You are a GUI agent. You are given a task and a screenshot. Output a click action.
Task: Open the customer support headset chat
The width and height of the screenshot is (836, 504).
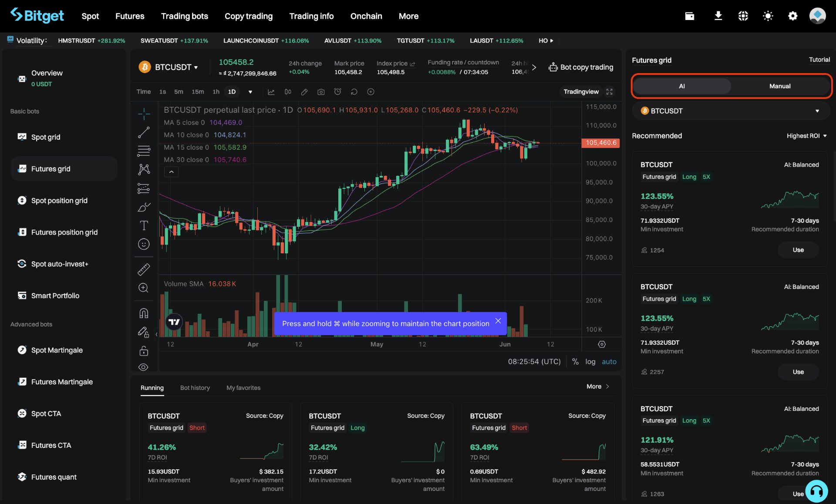tap(816, 491)
